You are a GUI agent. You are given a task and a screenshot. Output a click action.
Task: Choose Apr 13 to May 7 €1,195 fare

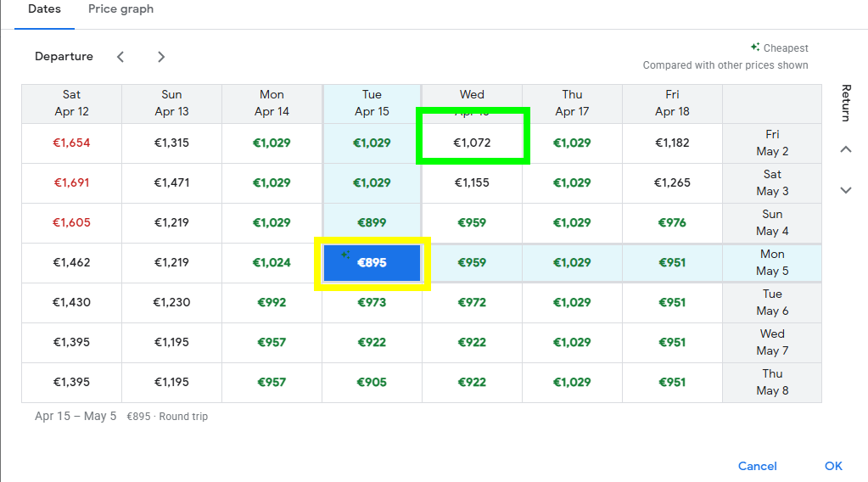click(x=171, y=342)
